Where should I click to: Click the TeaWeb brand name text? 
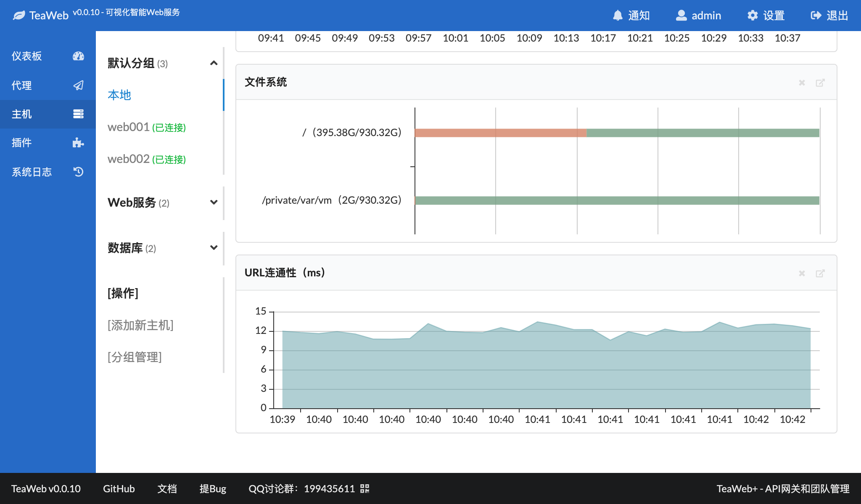[x=49, y=16]
